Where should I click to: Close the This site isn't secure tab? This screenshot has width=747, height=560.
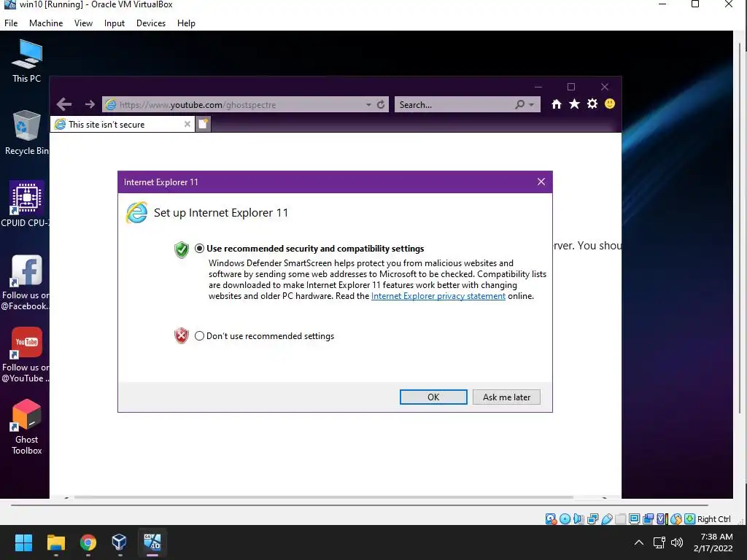click(x=187, y=124)
